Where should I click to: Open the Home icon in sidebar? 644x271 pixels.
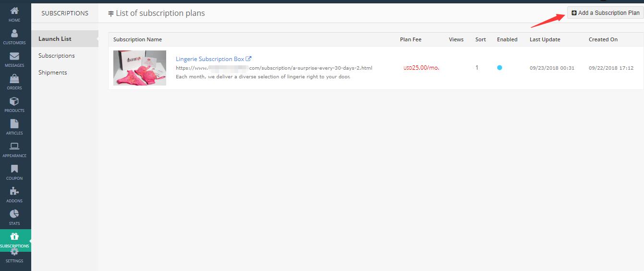click(14, 11)
